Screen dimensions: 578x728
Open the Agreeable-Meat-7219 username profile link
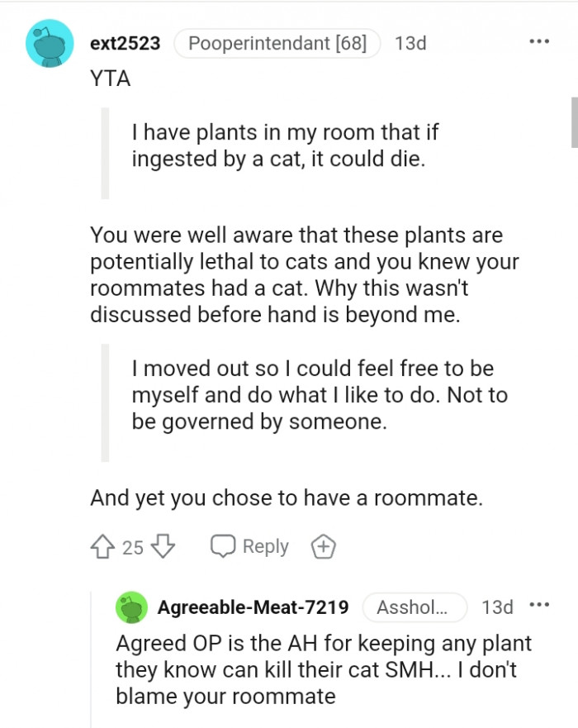[x=253, y=607]
